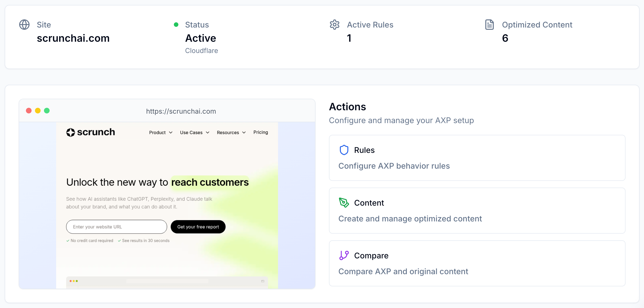644x308 pixels.
Task: Open the Resources dropdown chevron
Action: coord(244,133)
